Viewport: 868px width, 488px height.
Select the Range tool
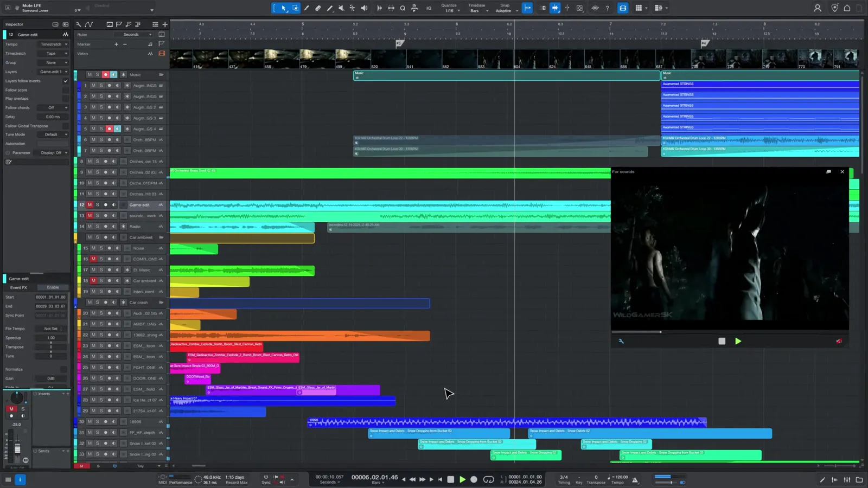click(295, 8)
